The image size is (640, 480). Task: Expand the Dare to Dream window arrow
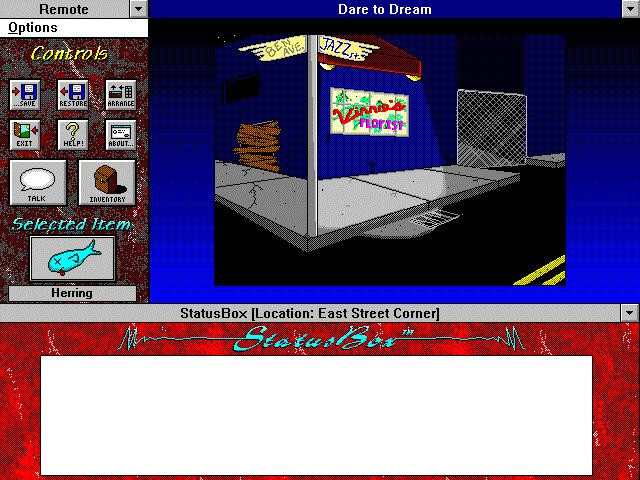coord(631,9)
